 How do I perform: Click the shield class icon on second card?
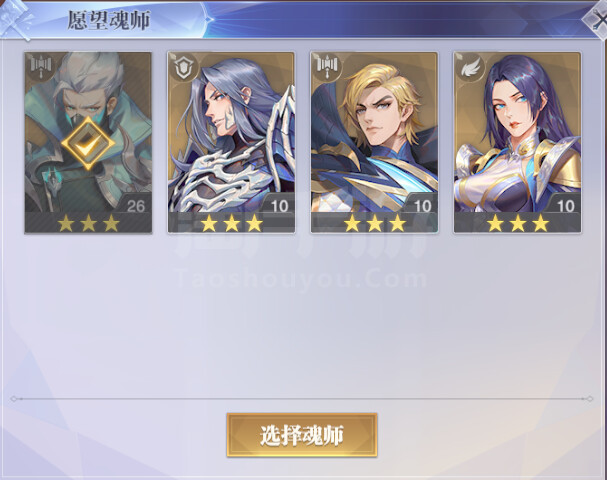point(184,68)
